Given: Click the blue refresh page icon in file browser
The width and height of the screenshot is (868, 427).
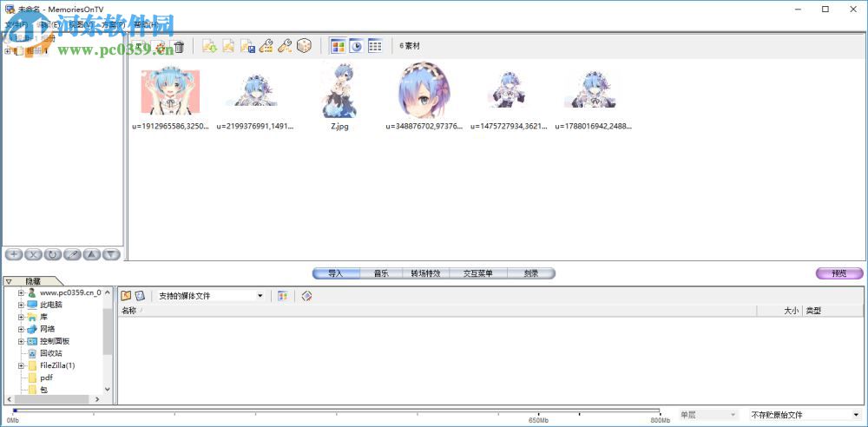Looking at the screenshot, I should [x=140, y=296].
